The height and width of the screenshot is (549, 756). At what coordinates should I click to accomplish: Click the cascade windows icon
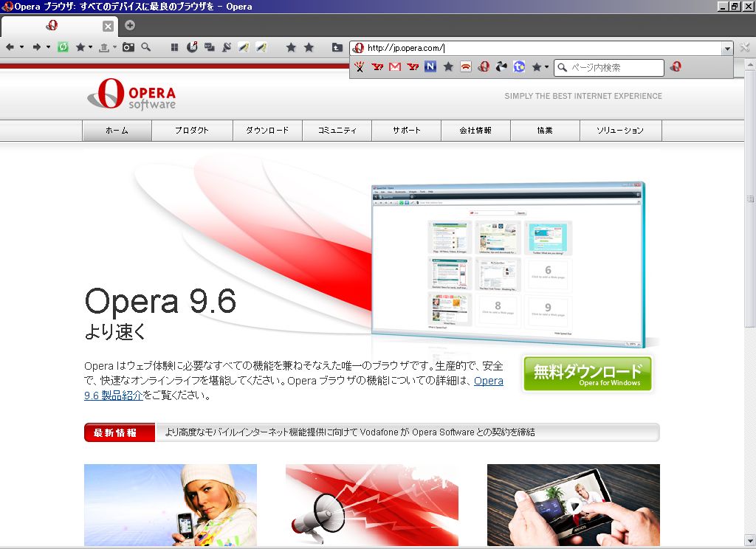pyautogui.click(x=209, y=47)
